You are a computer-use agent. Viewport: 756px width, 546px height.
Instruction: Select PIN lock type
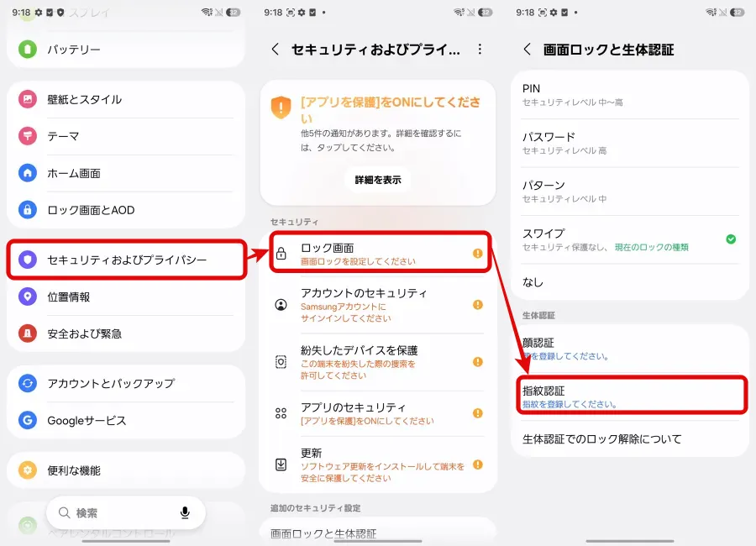(630, 95)
